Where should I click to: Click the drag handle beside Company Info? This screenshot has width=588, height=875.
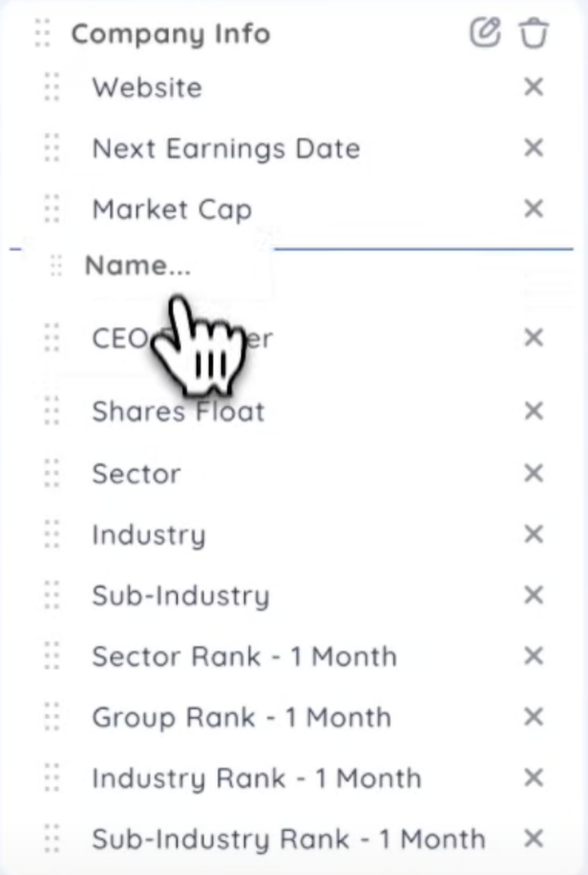coord(42,33)
